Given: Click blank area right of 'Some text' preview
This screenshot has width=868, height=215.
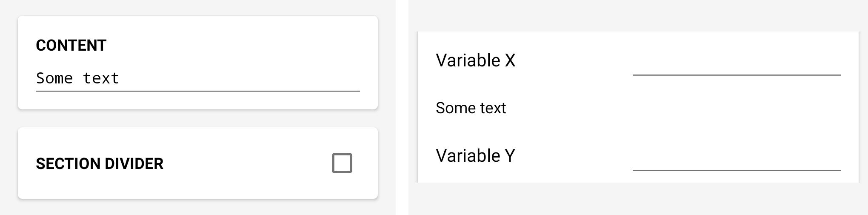Looking at the screenshot, I should pyautogui.click(x=681, y=108).
